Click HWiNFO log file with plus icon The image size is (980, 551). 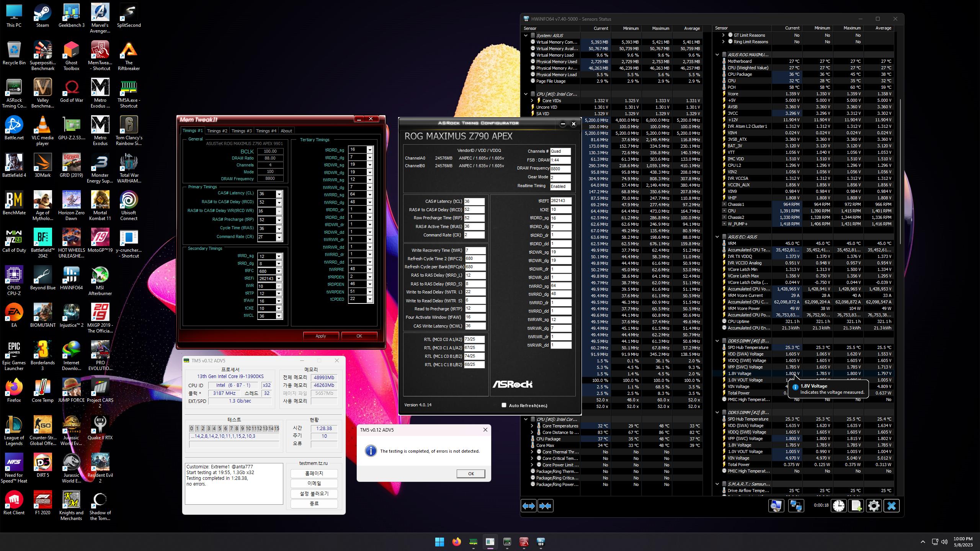pos(856,505)
